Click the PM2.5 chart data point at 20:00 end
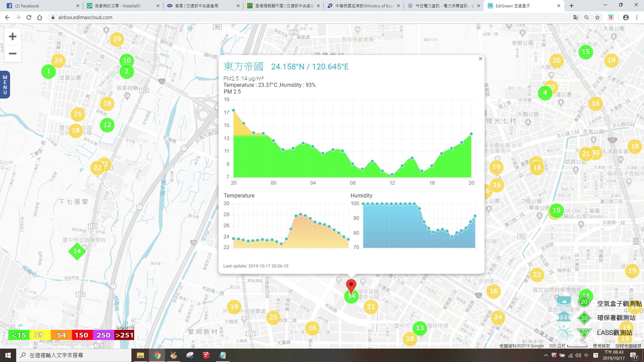 (x=471, y=134)
